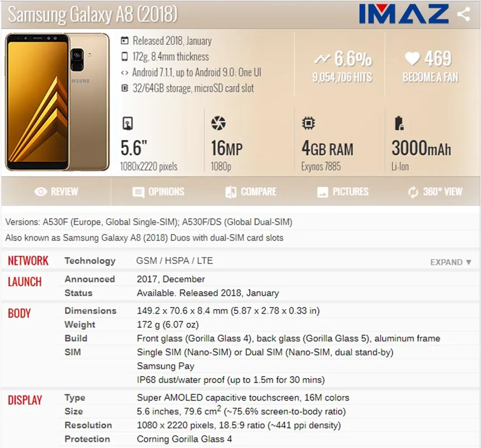Click 'Corning Gorilla Glass 4' protection value
Image resolution: width=481 pixels, height=448 pixels.
[x=184, y=439]
